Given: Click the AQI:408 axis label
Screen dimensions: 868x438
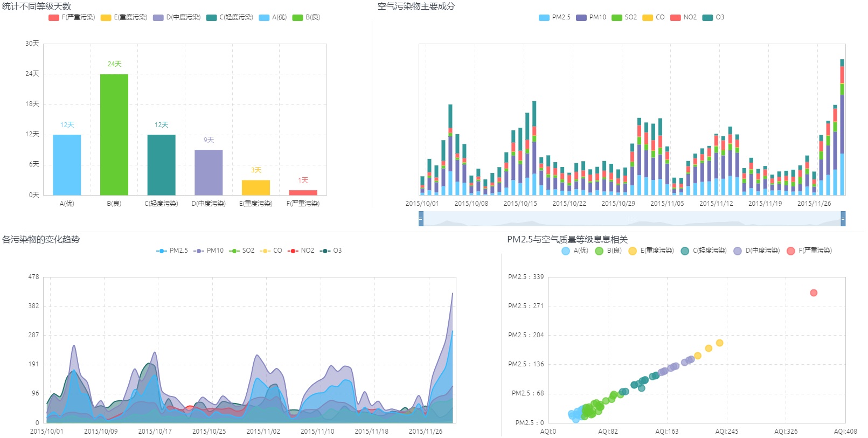Looking at the screenshot, I should [x=845, y=432].
